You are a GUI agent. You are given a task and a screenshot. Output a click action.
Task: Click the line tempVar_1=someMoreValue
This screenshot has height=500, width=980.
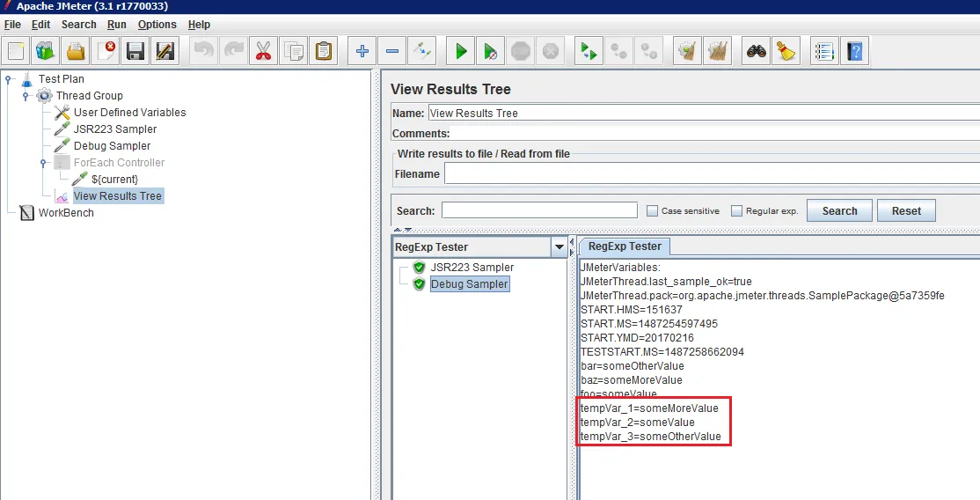click(649, 408)
